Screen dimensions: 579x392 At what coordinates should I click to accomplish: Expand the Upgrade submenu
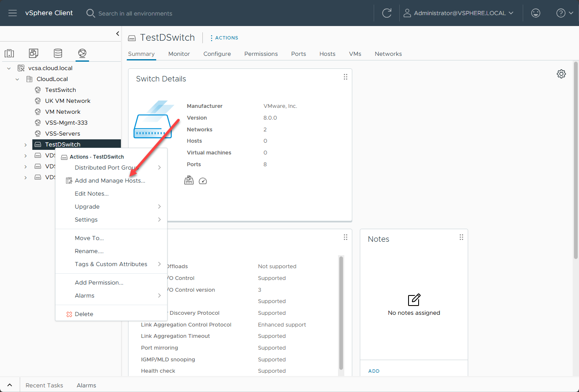pyautogui.click(x=111, y=206)
